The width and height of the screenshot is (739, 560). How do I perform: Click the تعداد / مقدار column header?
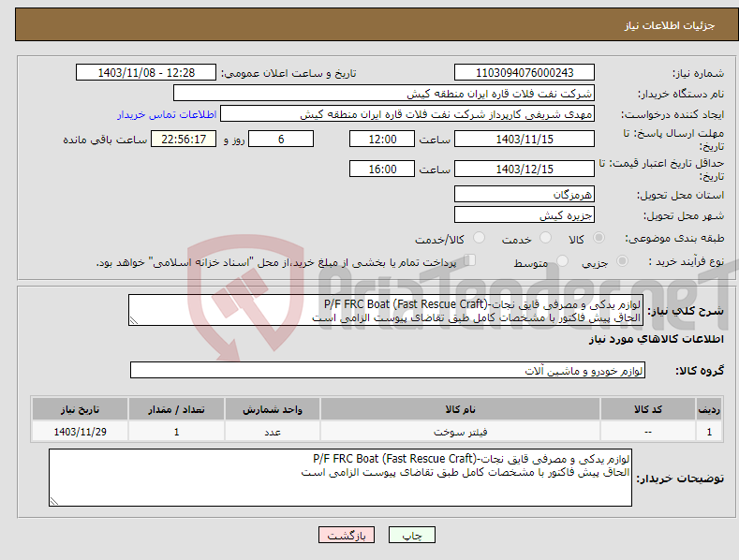tap(176, 409)
